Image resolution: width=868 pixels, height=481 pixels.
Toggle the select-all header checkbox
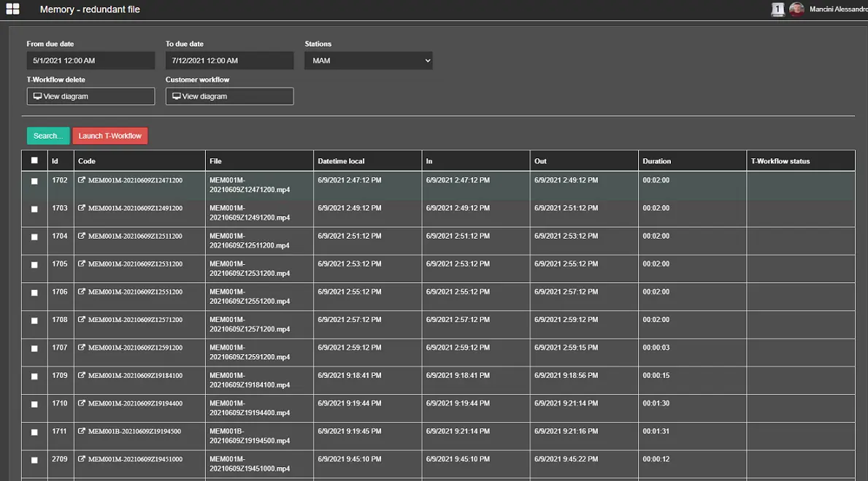tap(34, 161)
